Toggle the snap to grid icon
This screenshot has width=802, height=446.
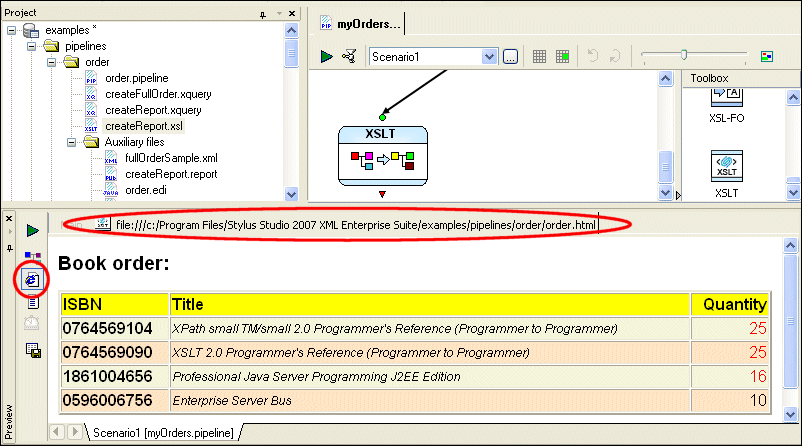click(563, 57)
